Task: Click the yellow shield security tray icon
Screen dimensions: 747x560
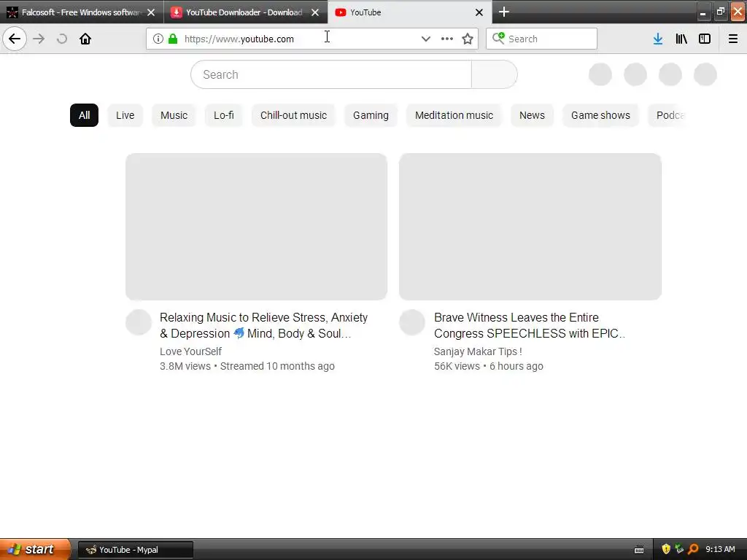Action: 666,549
